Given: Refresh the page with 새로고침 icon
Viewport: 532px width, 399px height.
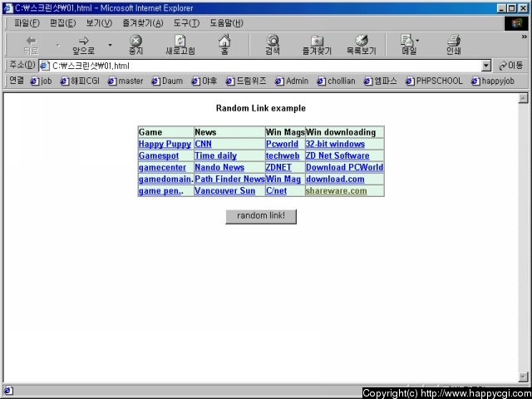Looking at the screenshot, I should 180,44.
